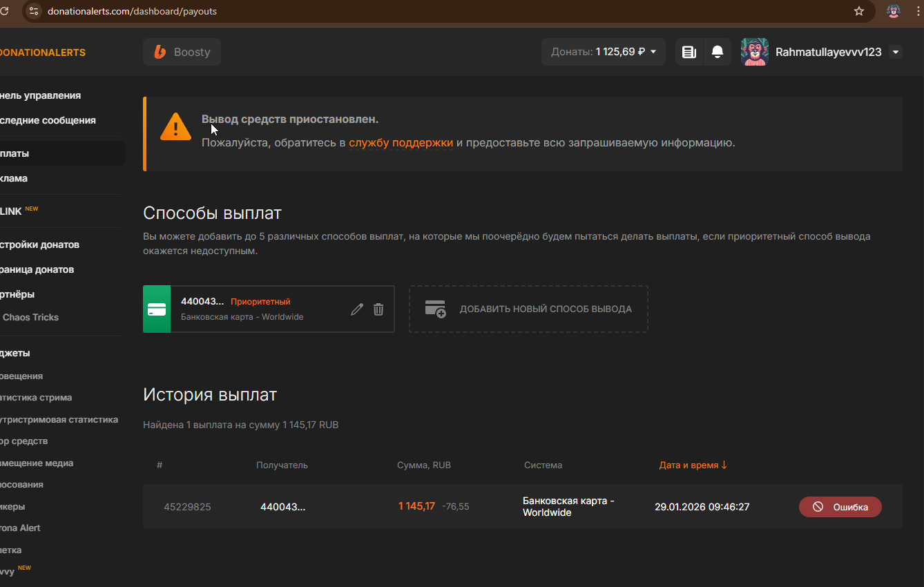Click the 29.01.2026 09:46:27 date cell
The width and height of the screenshot is (924, 587).
click(x=702, y=507)
